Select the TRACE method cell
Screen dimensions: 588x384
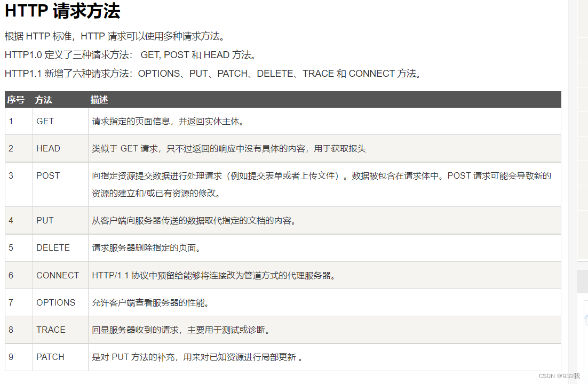[x=51, y=330]
